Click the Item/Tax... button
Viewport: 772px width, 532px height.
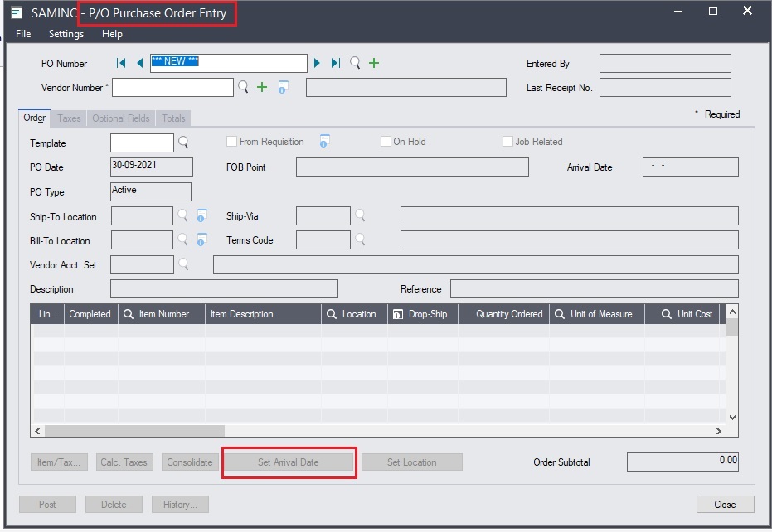coord(59,462)
